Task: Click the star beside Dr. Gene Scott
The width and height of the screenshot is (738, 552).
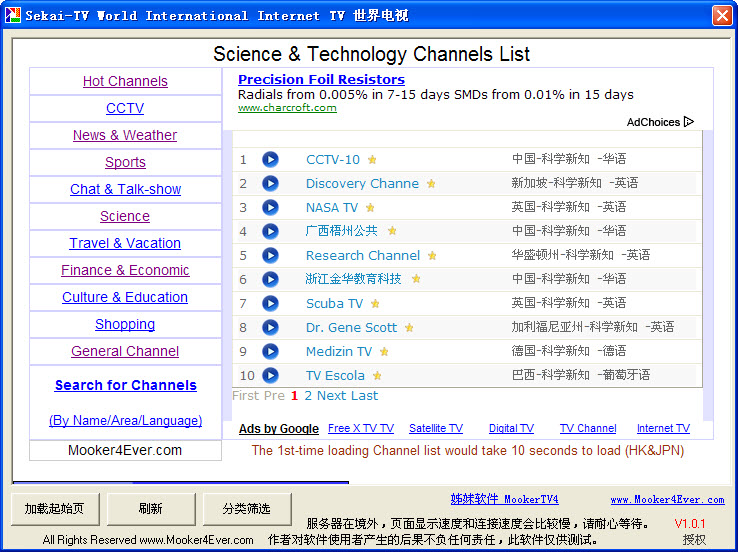Action: (x=409, y=328)
